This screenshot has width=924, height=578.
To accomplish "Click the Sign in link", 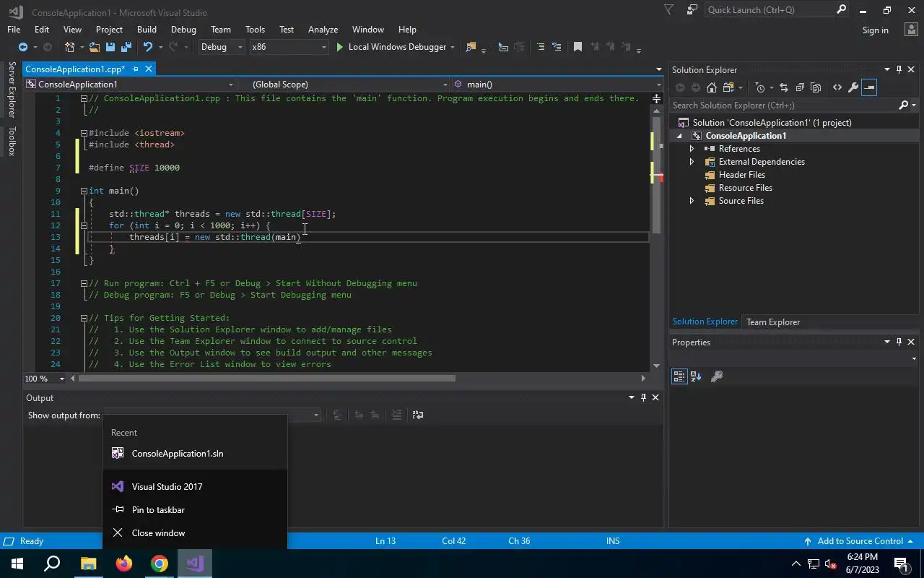I will [875, 30].
